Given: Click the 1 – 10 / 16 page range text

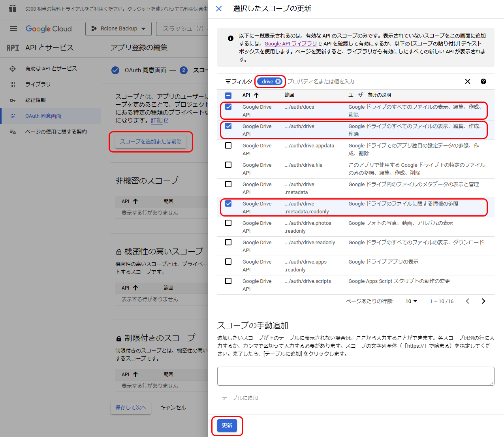Looking at the screenshot, I should coord(442,301).
